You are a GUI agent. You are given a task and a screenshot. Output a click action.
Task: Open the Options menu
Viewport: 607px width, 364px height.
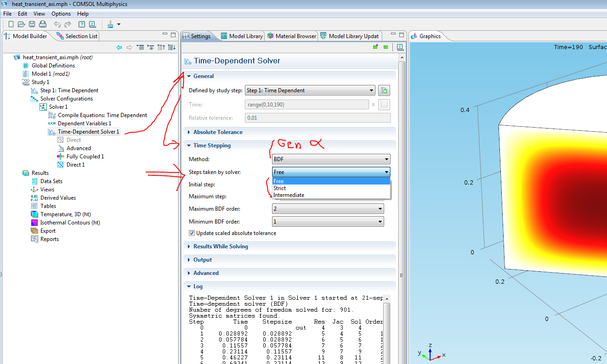61,14
